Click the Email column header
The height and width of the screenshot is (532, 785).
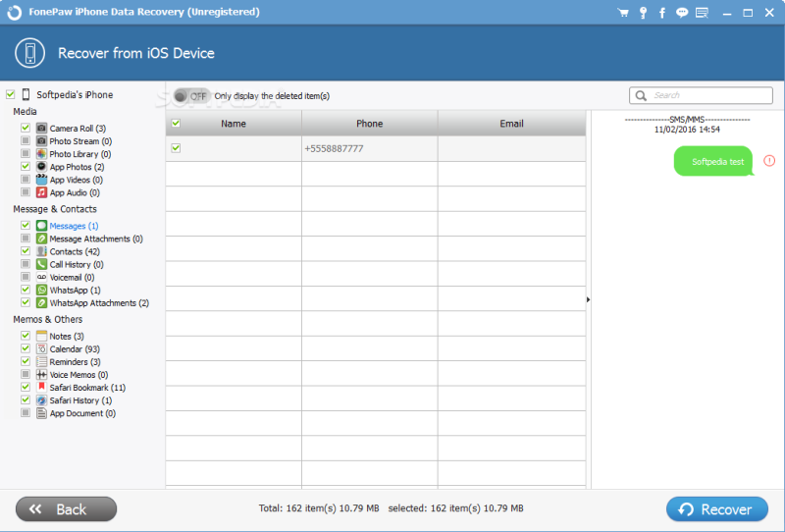(x=511, y=124)
